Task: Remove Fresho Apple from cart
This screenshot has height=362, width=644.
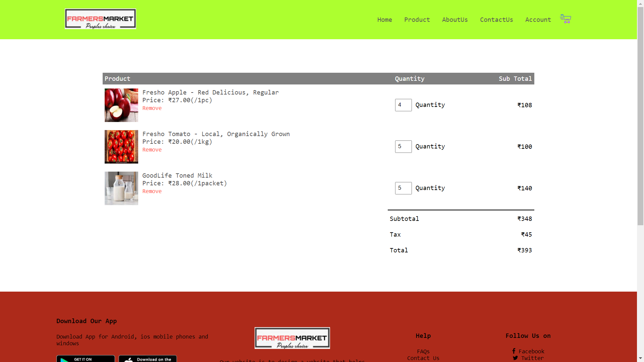Action: [x=152, y=108]
